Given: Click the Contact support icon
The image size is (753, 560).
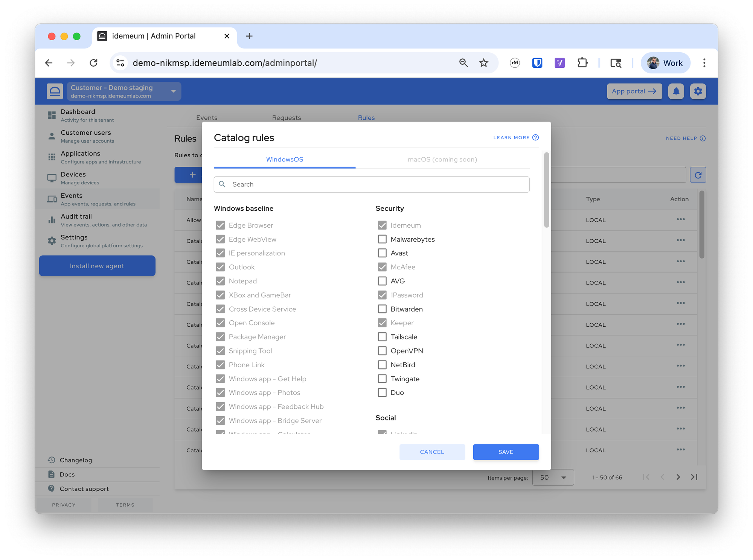Looking at the screenshot, I should pos(52,488).
